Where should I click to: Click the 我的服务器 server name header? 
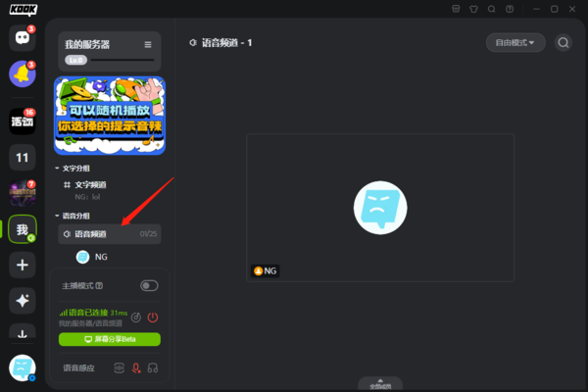pyautogui.click(x=87, y=45)
